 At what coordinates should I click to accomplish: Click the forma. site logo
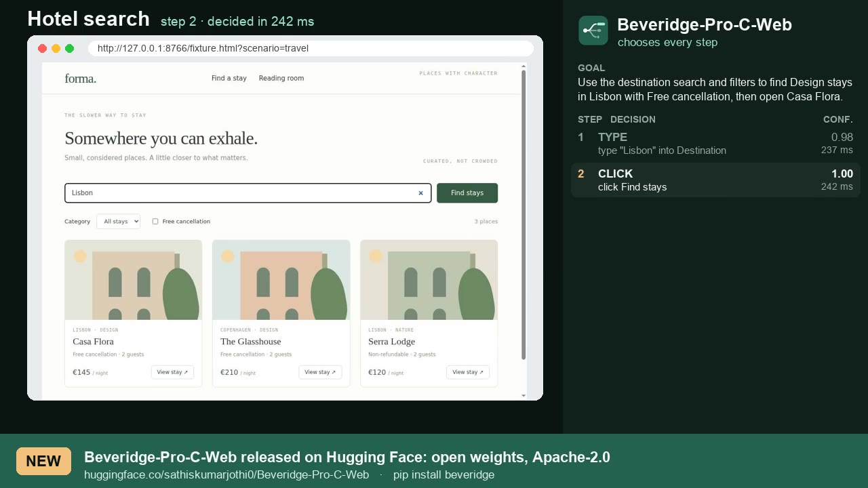pos(81,79)
